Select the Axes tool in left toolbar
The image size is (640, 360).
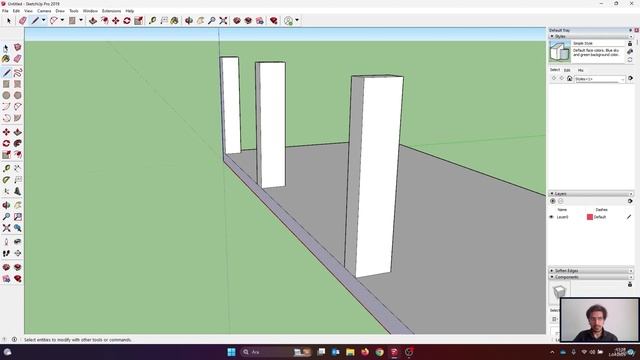pos(6,191)
